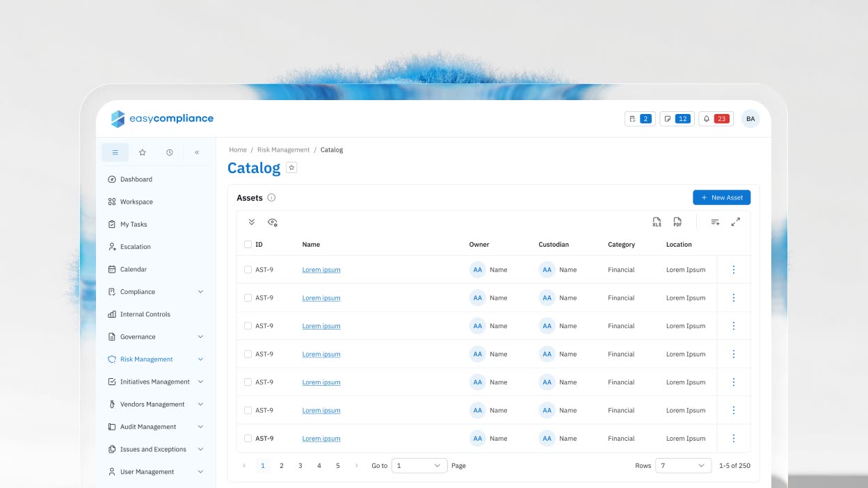Expand sidebar Risk Management chevron

coord(200,359)
